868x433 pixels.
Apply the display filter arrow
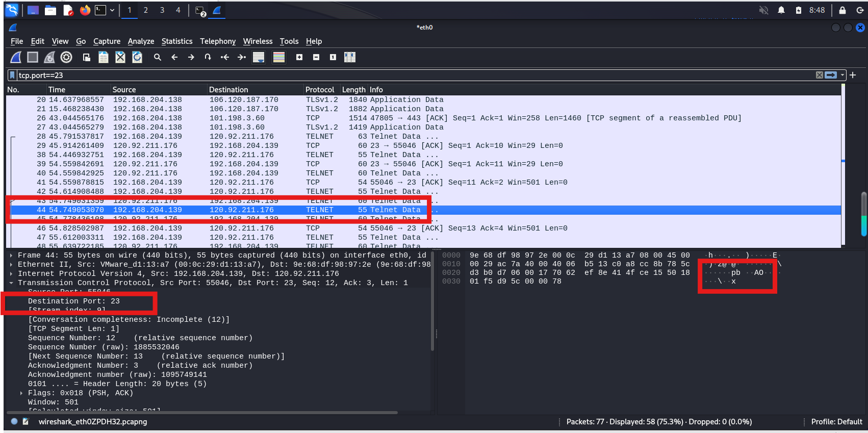point(831,75)
